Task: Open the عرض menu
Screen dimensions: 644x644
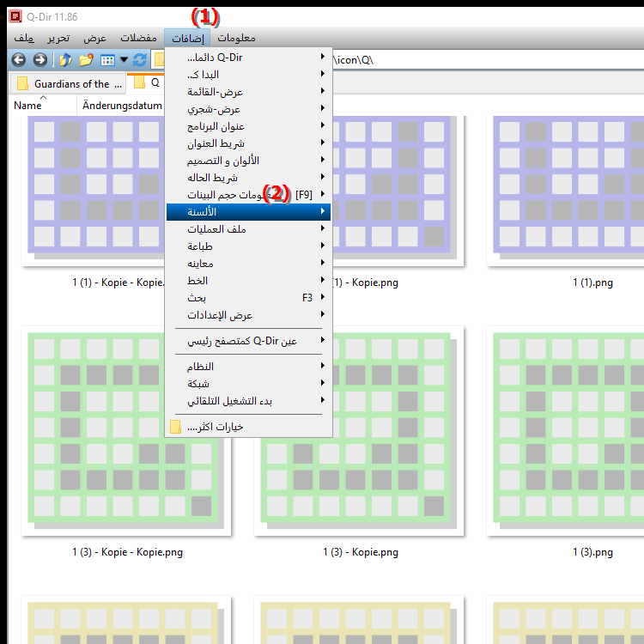Action: pos(94,38)
